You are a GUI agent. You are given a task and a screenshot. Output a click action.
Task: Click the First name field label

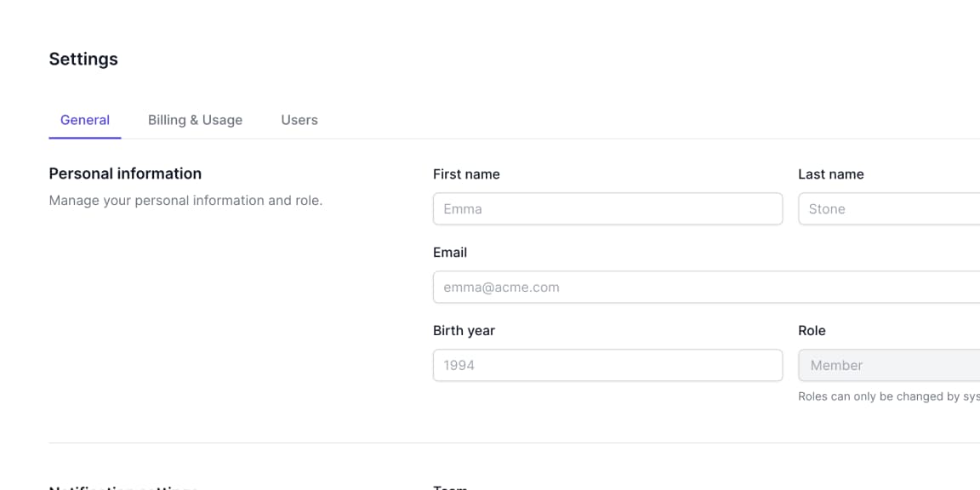pos(466,174)
